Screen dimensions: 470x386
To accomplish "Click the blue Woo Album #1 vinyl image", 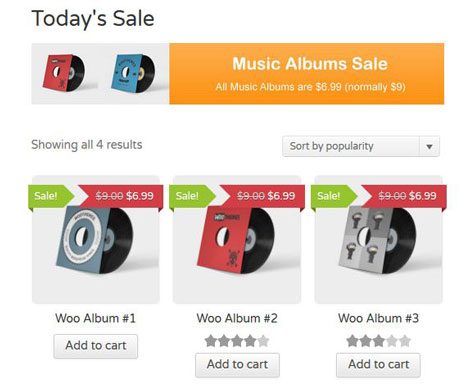I will (x=96, y=239).
